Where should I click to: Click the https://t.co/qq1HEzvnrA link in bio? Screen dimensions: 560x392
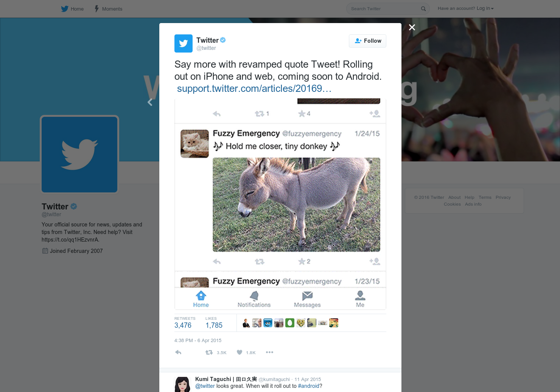pos(70,240)
